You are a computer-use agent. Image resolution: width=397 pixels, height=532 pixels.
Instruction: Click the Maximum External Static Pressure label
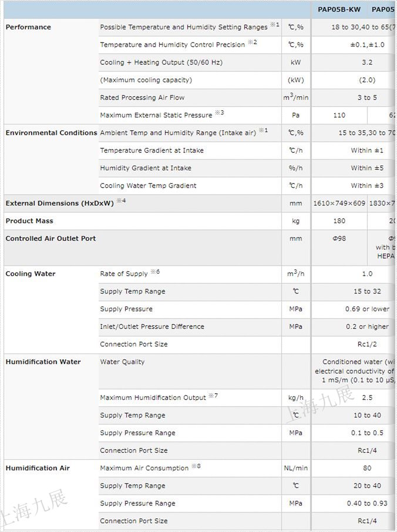pyautogui.click(x=156, y=115)
